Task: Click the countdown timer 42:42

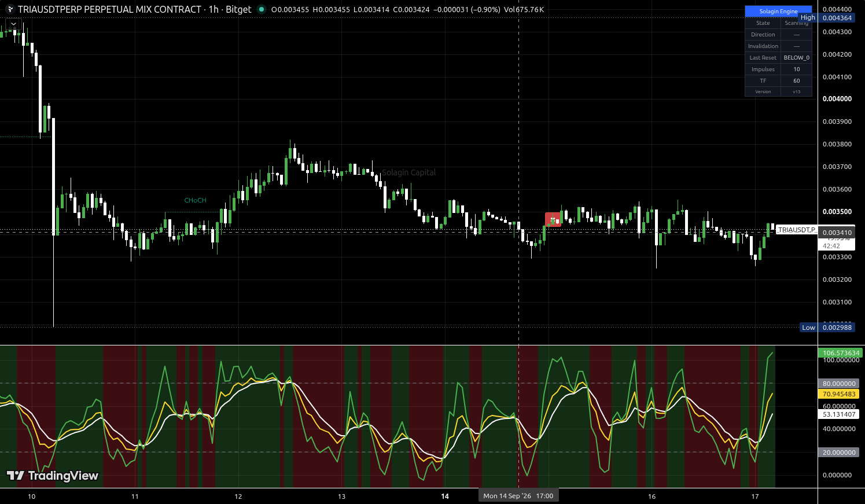Action: [x=831, y=246]
